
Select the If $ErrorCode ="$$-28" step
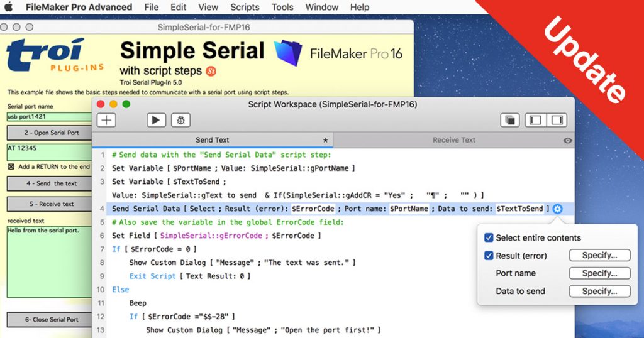click(x=182, y=317)
